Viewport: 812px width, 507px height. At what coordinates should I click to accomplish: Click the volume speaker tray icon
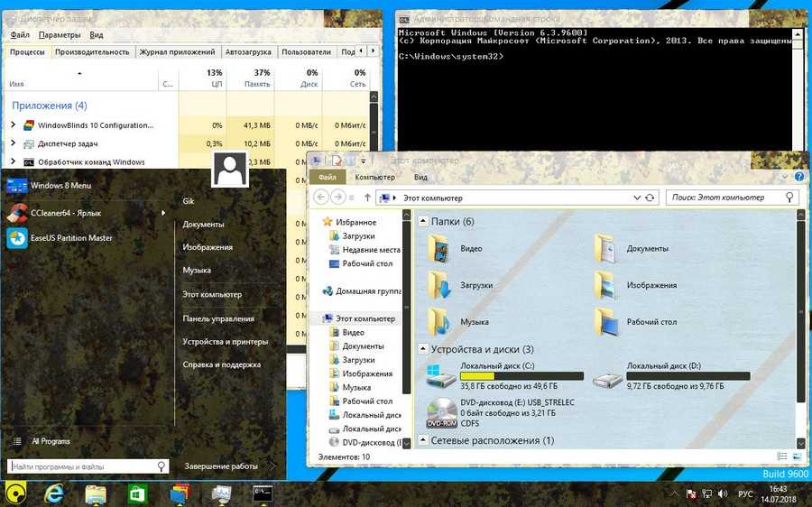coord(723,494)
